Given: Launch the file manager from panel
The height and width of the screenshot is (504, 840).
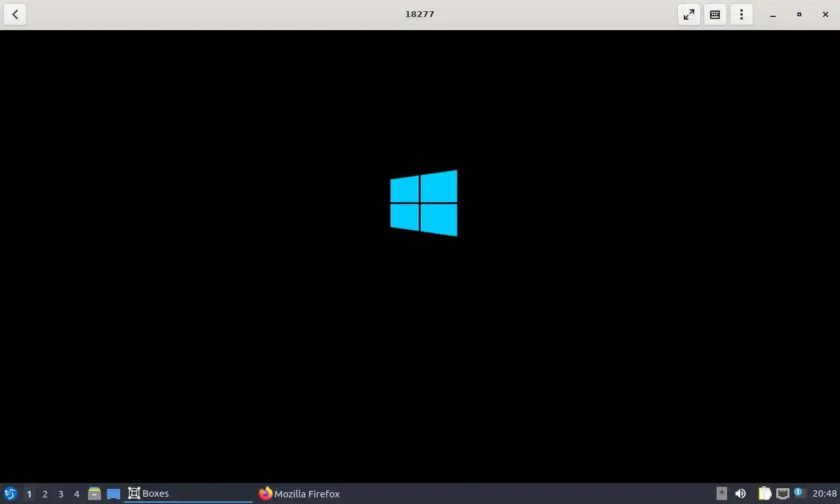Looking at the screenshot, I should (x=94, y=493).
